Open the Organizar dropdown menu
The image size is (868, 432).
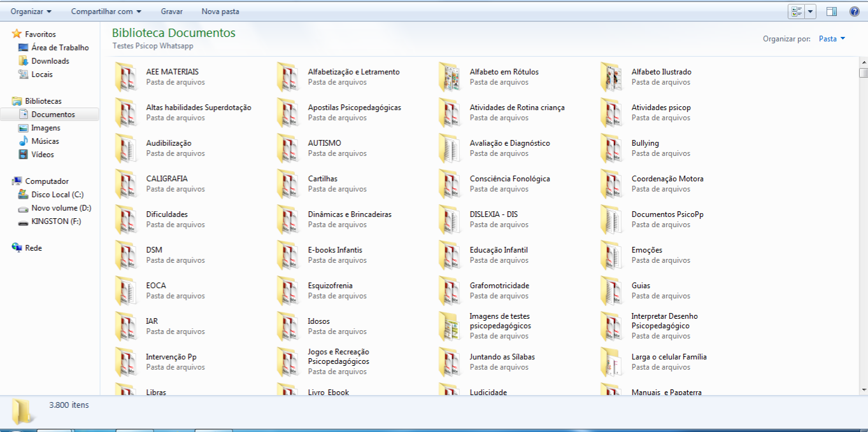31,11
